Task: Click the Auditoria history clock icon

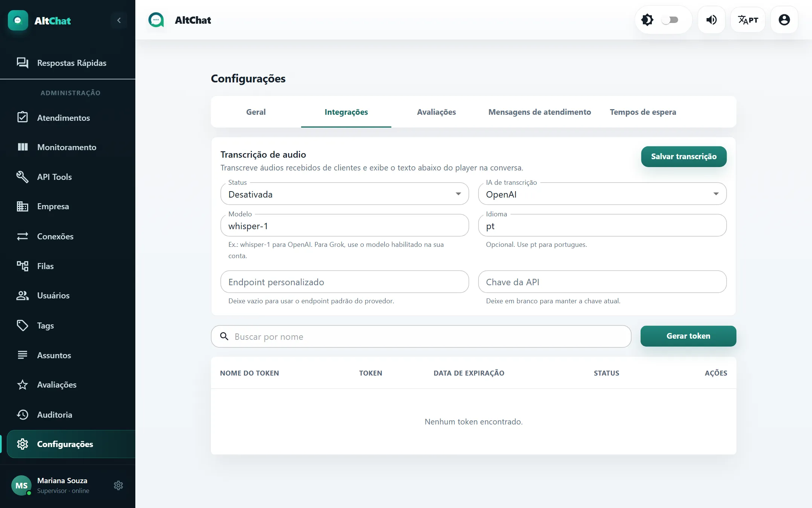Action: pyautogui.click(x=23, y=415)
